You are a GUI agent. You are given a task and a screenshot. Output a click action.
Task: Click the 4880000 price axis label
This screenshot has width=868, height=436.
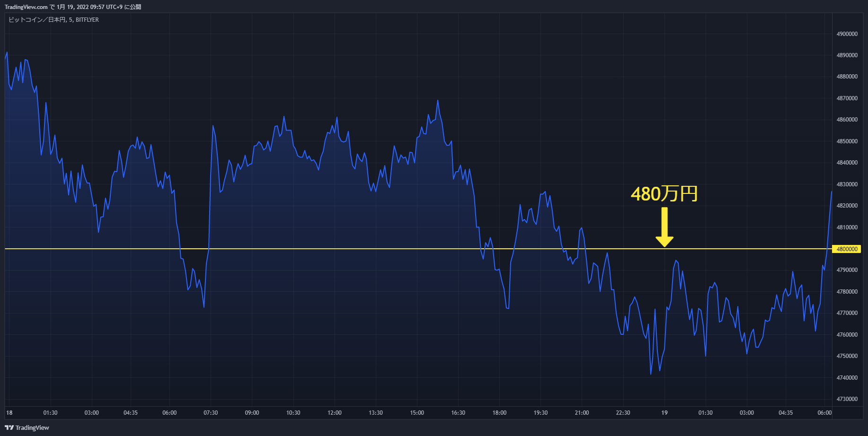847,77
